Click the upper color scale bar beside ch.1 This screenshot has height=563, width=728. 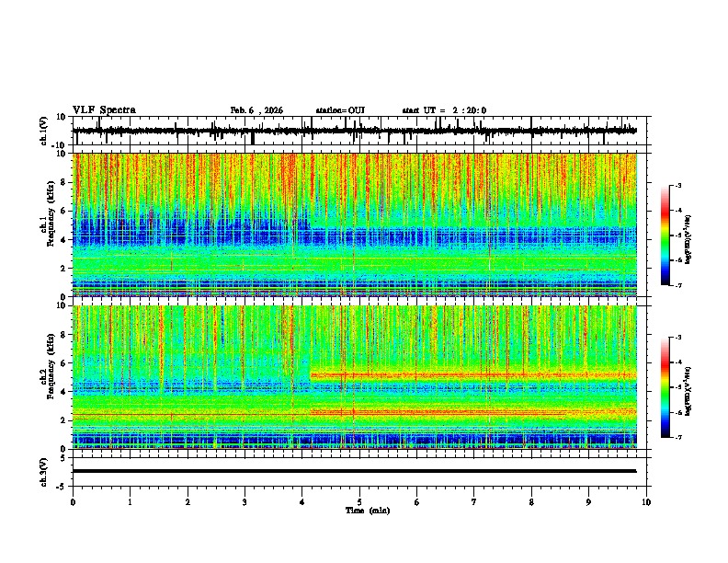coord(665,236)
